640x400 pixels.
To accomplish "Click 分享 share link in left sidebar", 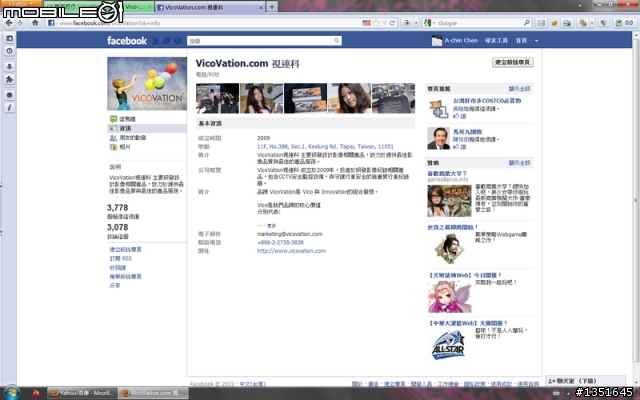I will coord(115,285).
